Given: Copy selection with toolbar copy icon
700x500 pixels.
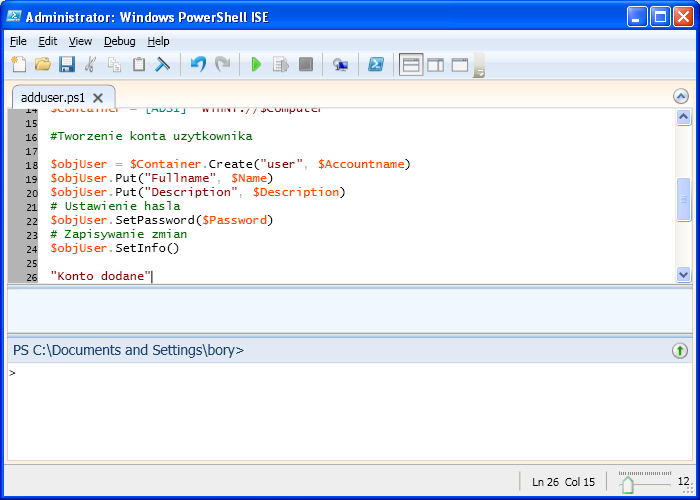Looking at the screenshot, I should coord(114,64).
